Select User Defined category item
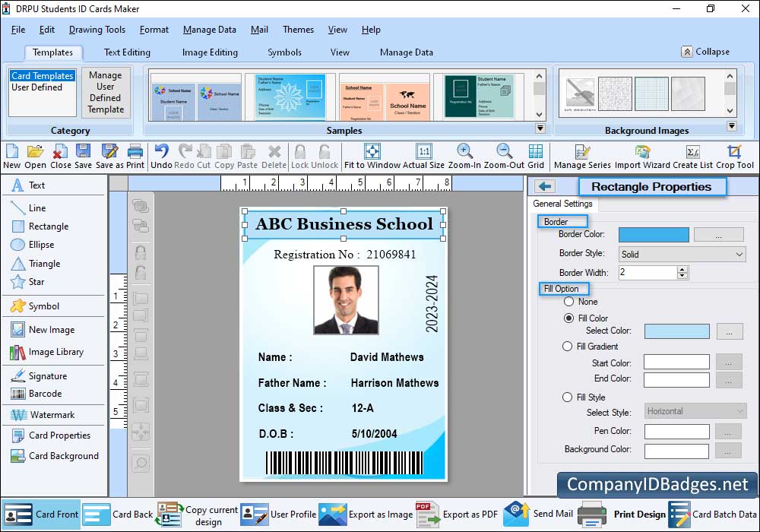Viewport: 760px width, 532px height. (x=36, y=87)
